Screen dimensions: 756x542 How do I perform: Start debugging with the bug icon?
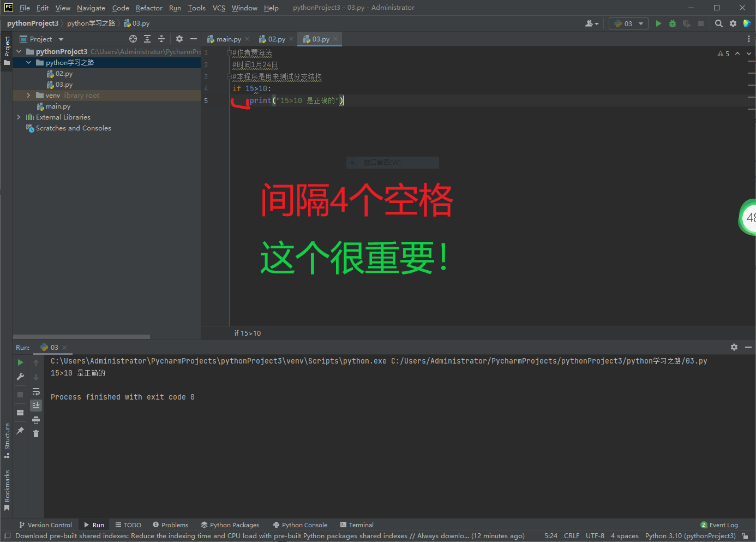[x=673, y=23]
